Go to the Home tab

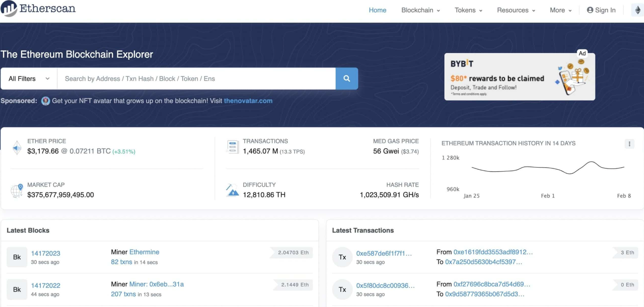pyautogui.click(x=377, y=10)
